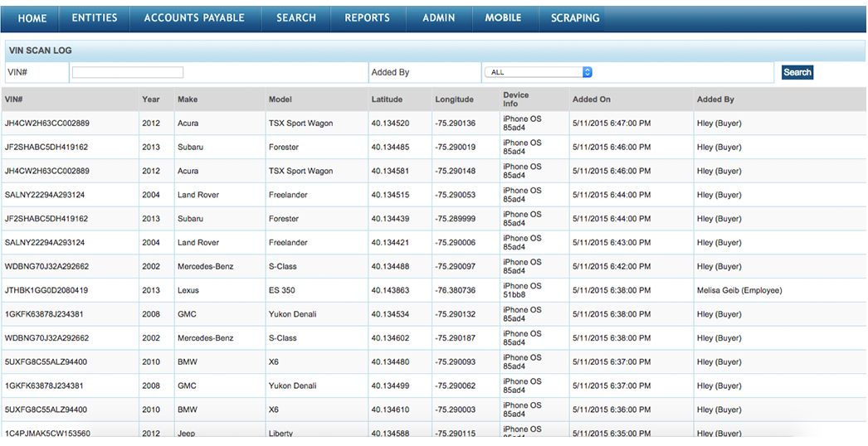Screen dimensions: 868x446
Task: Click latitude 40.134520
Action: click(x=390, y=124)
